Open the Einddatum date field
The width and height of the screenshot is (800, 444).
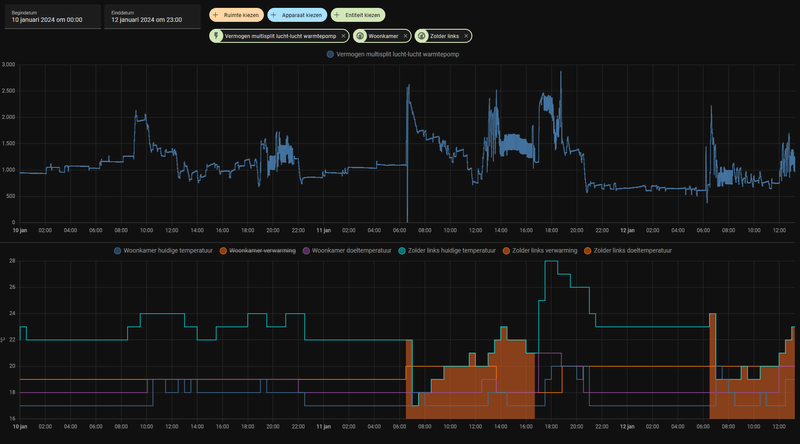[x=152, y=16]
